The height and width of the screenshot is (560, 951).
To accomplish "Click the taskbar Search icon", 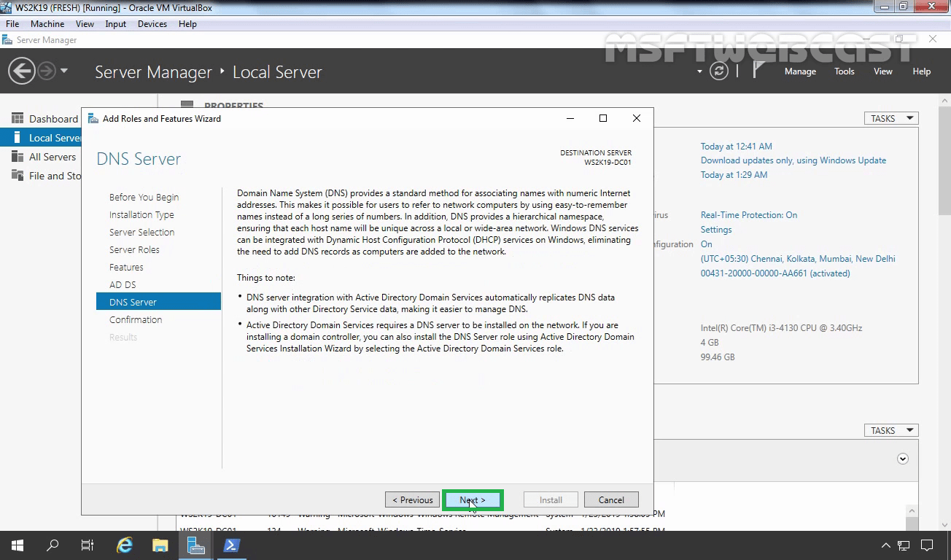I will [x=53, y=545].
